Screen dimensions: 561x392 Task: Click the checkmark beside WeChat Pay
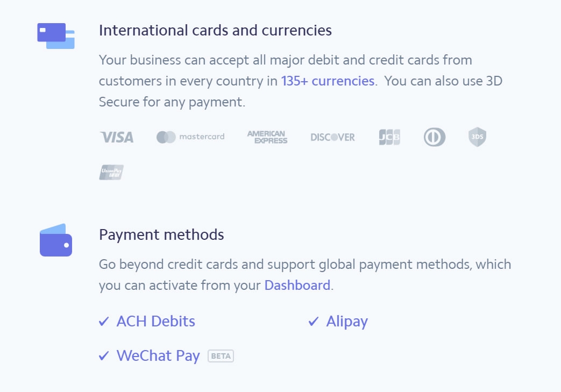pos(104,357)
